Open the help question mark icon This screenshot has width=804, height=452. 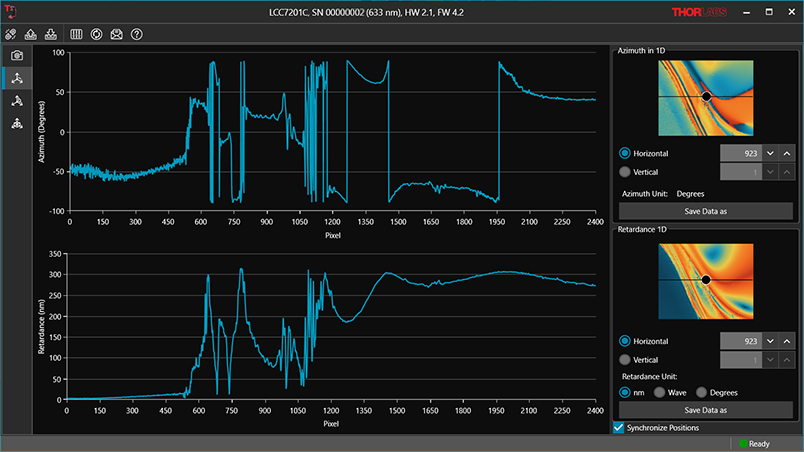point(136,34)
